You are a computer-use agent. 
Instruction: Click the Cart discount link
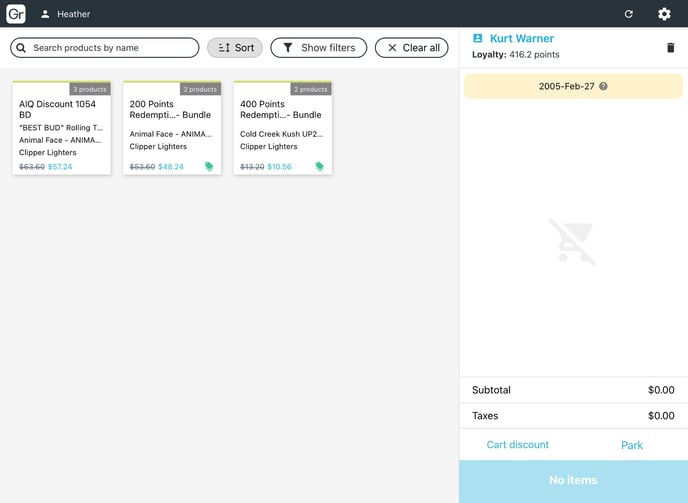tap(517, 445)
